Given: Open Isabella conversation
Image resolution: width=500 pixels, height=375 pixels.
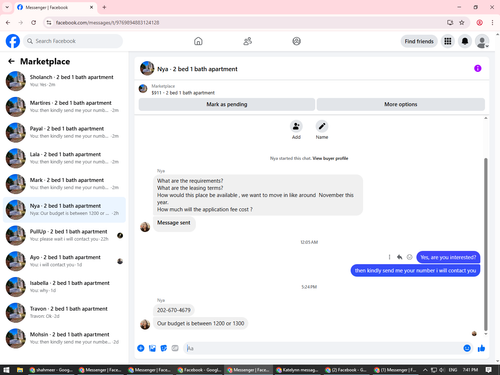Looking at the screenshot, I should click(x=64, y=286).
